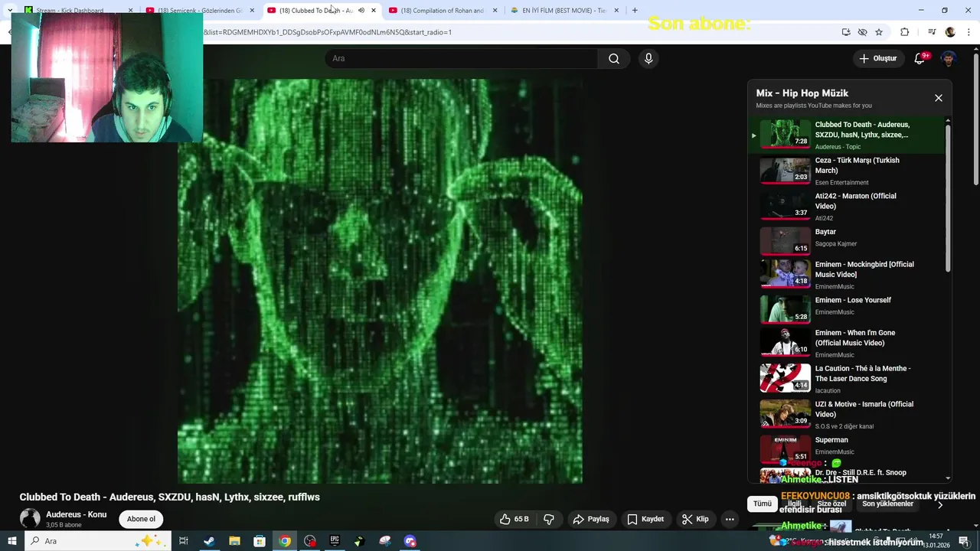Save video with the Kaydet button
The width and height of the screenshot is (980, 551).
click(x=645, y=519)
